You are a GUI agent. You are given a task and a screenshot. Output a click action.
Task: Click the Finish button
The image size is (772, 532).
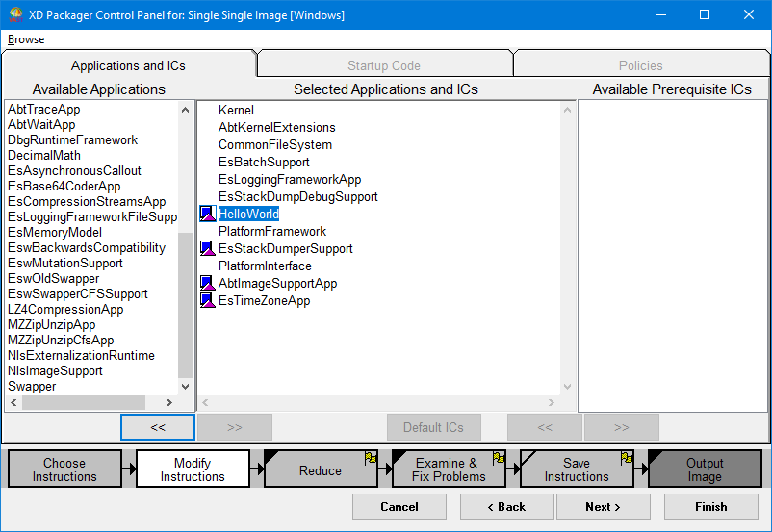[x=709, y=507]
